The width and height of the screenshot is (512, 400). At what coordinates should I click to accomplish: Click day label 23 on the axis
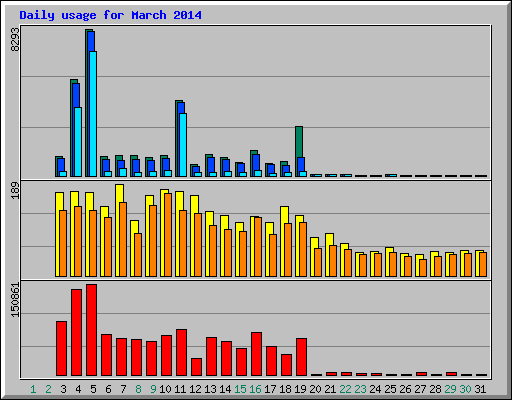click(360, 389)
